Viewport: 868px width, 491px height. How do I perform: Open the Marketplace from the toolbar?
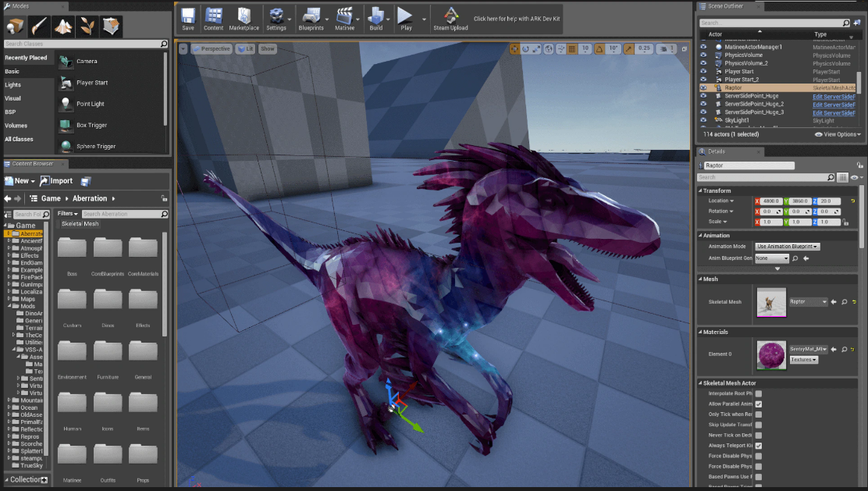click(x=244, y=19)
